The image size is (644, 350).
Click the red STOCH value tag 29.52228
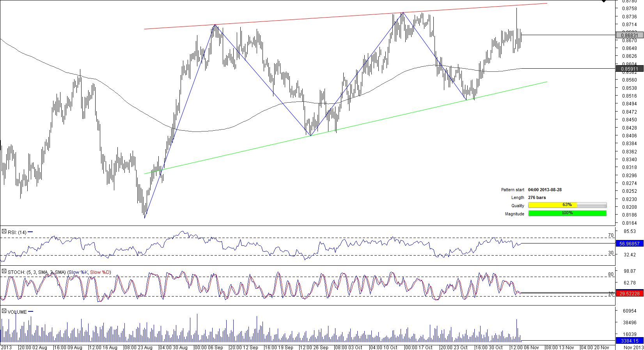coord(629,293)
